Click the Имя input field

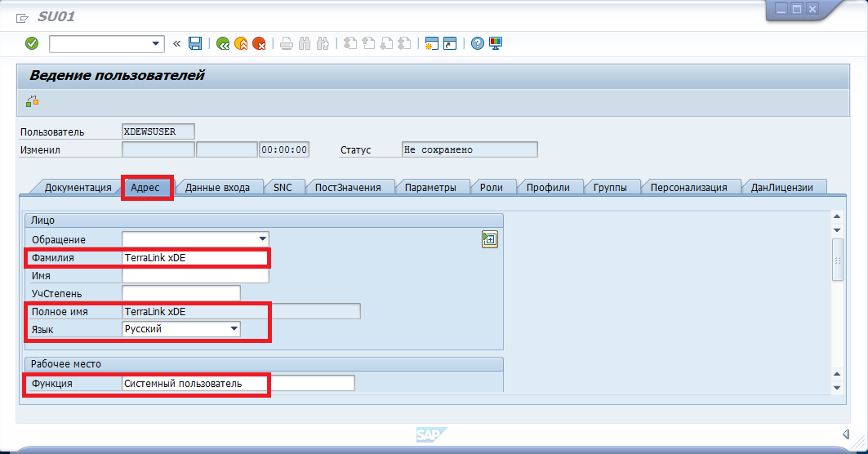195,276
